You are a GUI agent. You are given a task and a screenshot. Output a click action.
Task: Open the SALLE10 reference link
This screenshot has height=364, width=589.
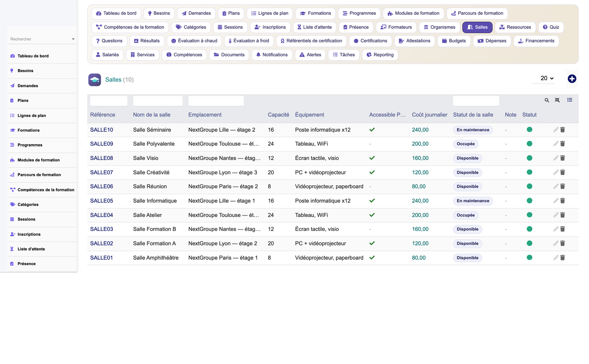click(x=101, y=130)
